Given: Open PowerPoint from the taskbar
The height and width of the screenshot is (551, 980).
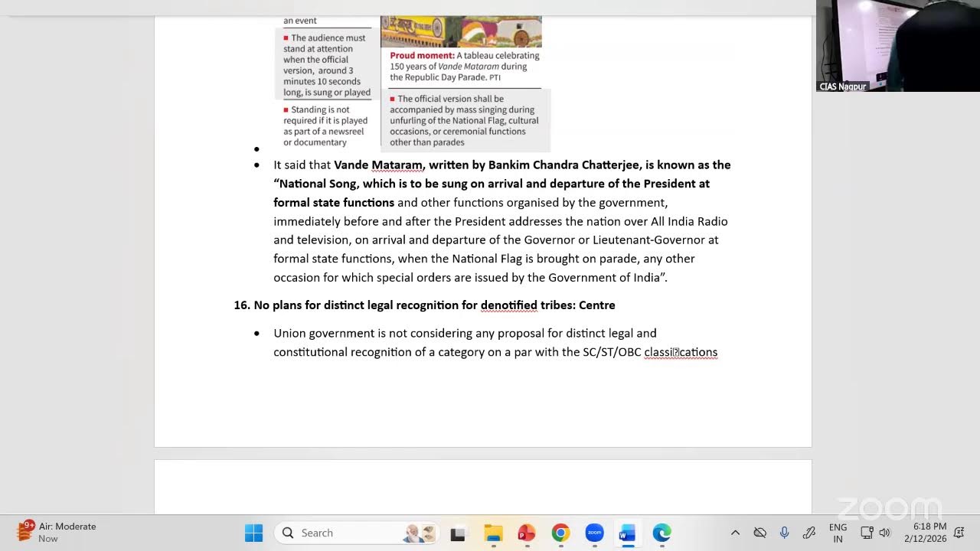Looking at the screenshot, I should click(527, 533).
